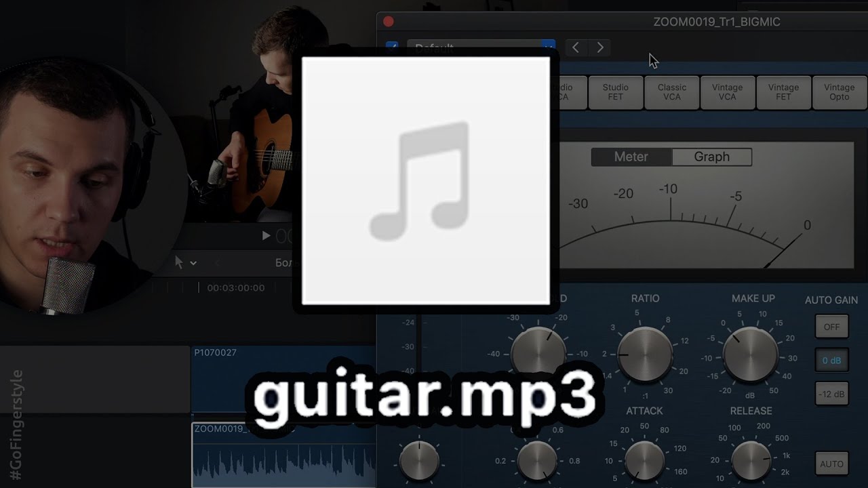This screenshot has height=488, width=868.
Task: Enable the AUTO release button
Action: tap(831, 464)
